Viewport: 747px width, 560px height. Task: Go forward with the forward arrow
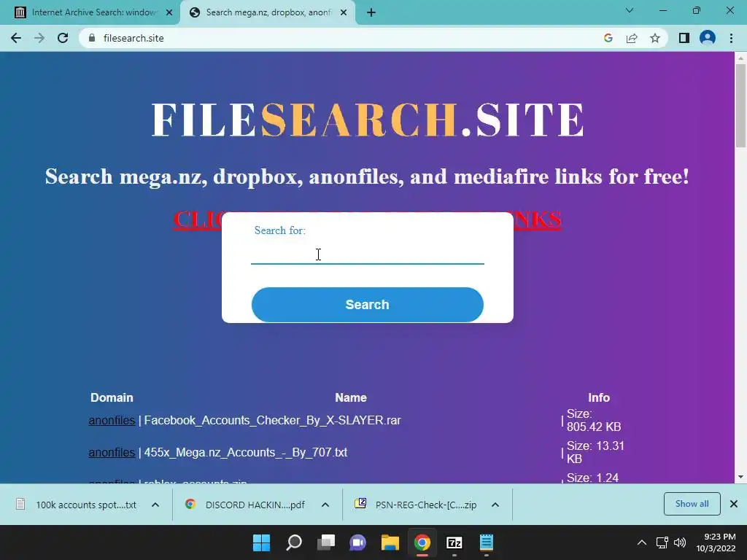pos(39,38)
